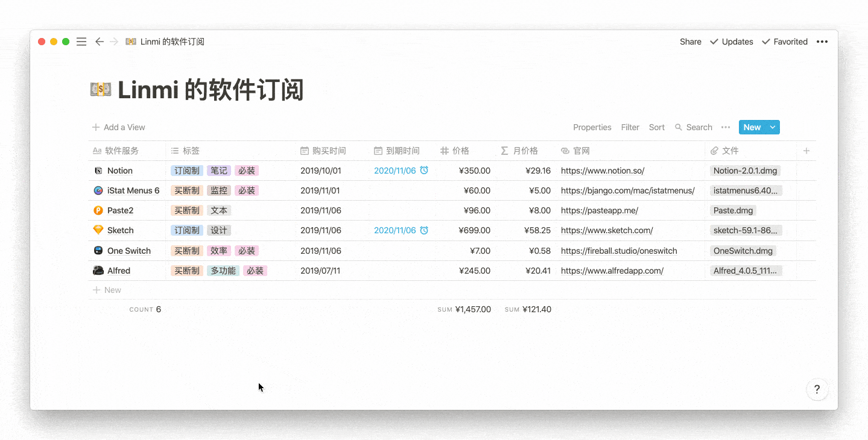This screenshot has width=868, height=440.
Task: Click the 设计 tag in Sketch row
Action: 219,230
